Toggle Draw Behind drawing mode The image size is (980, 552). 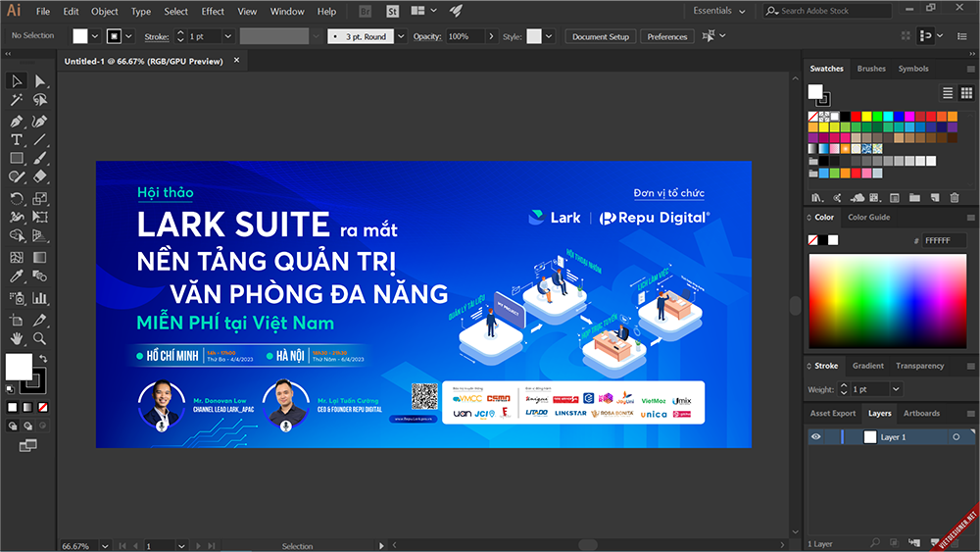[x=27, y=426]
